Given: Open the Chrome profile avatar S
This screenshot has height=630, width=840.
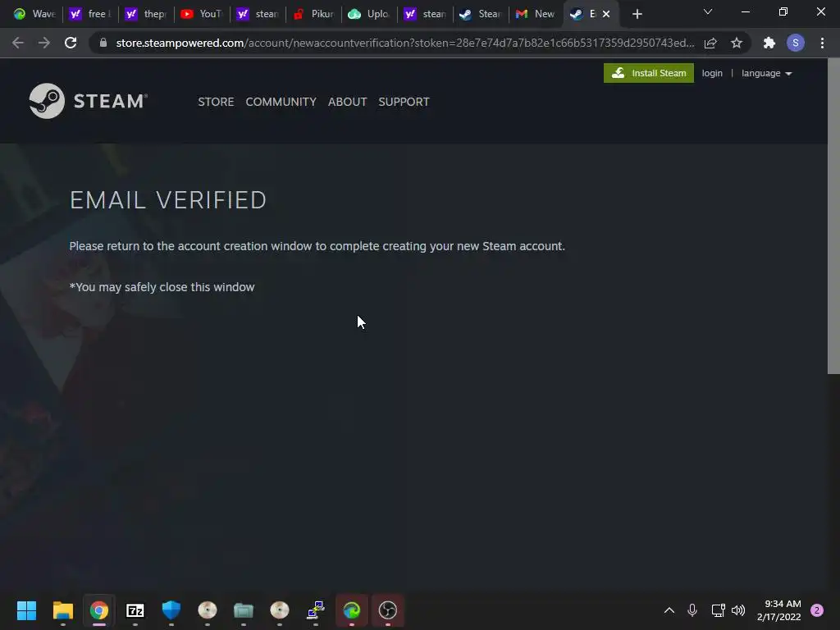Looking at the screenshot, I should (x=796, y=43).
